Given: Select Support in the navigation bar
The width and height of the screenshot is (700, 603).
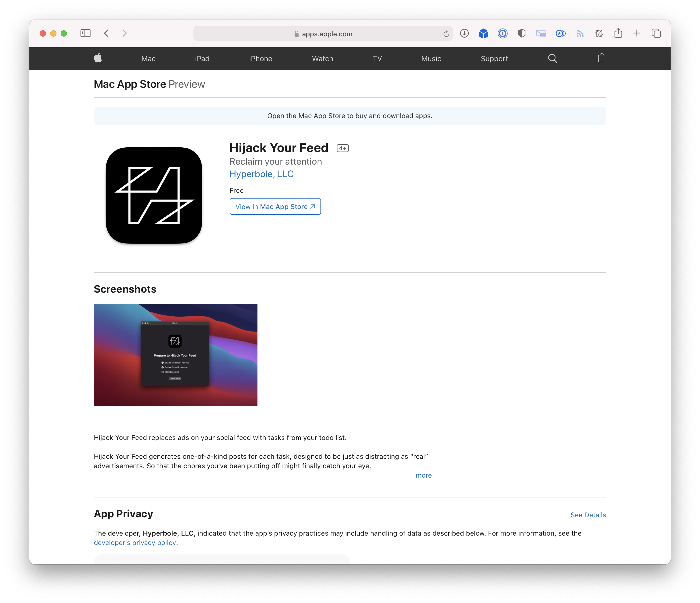Looking at the screenshot, I should 494,59.
